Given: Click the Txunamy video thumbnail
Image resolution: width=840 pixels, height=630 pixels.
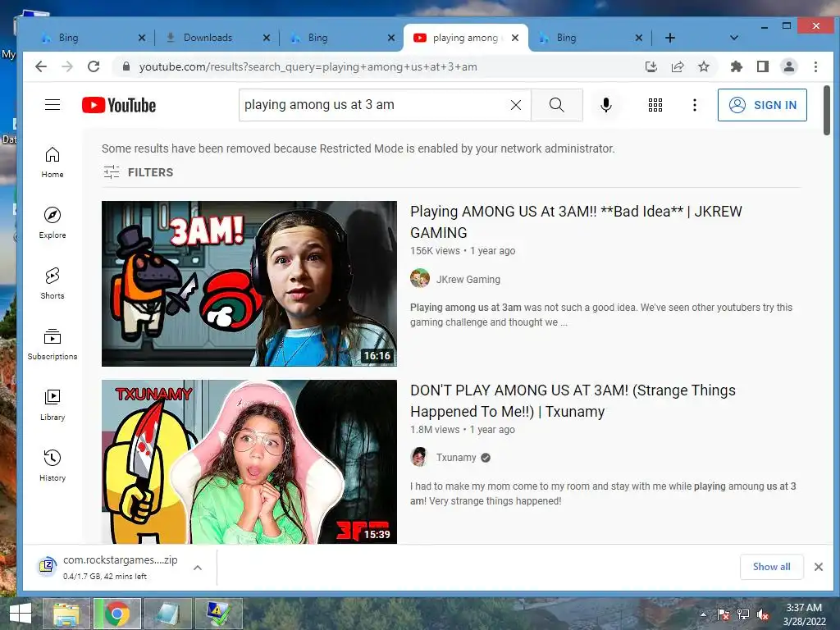Looking at the screenshot, I should point(249,462).
